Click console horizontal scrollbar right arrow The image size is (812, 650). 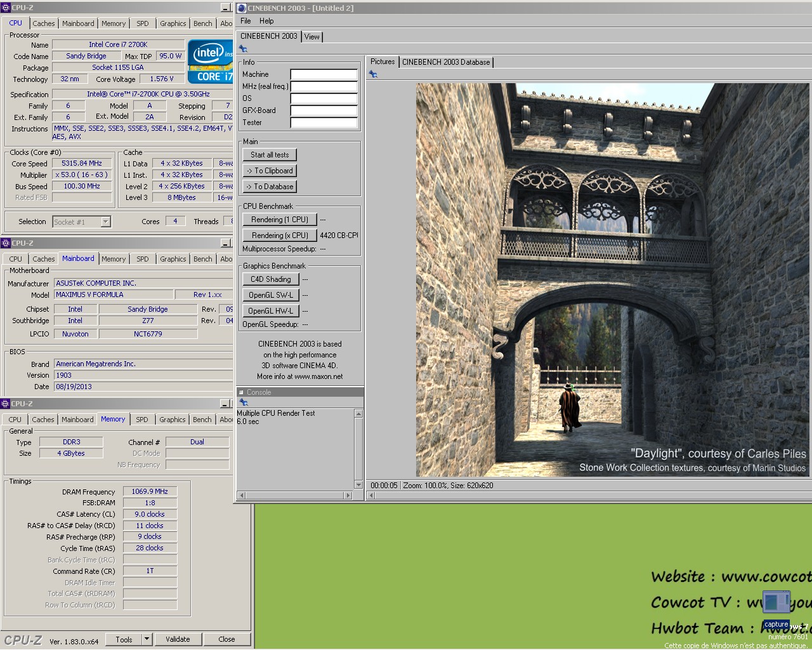pos(347,495)
